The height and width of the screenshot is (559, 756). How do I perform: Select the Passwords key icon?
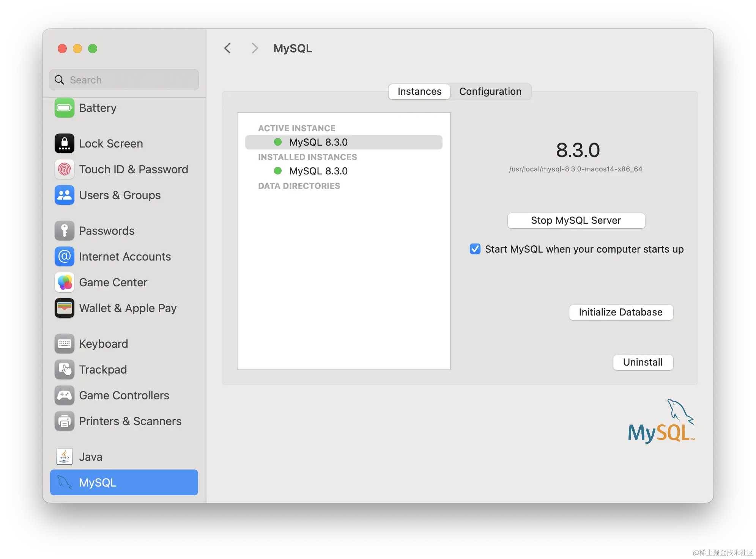tap(64, 231)
